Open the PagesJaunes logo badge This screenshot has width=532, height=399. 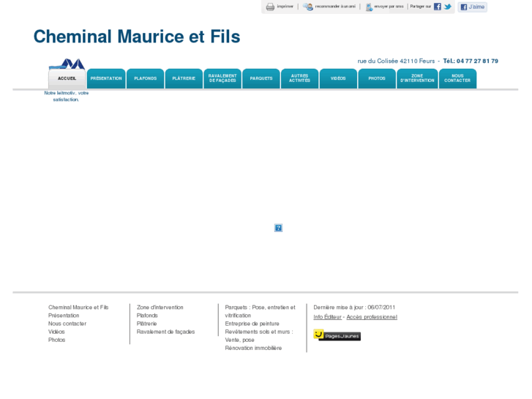point(337,335)
